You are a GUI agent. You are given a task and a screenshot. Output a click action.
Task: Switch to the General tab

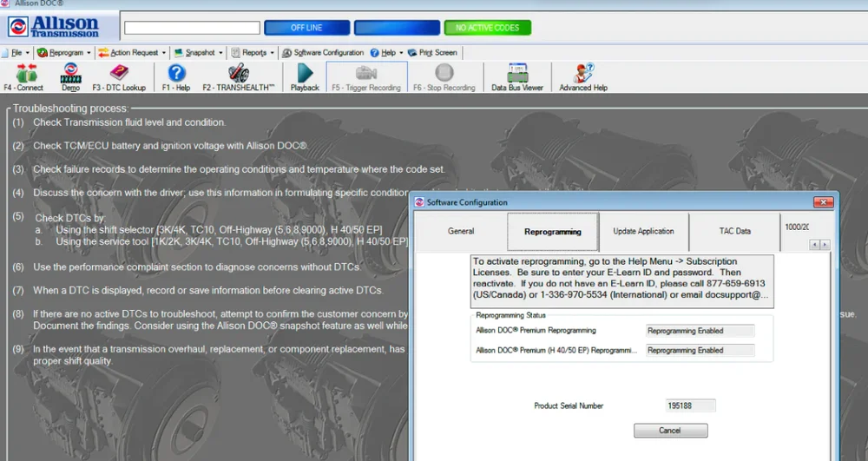coord(461,231)
